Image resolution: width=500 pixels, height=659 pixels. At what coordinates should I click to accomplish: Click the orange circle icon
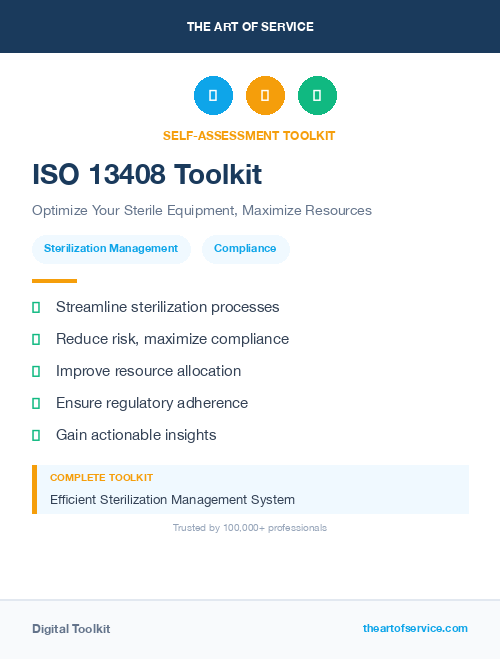tap(265, 95)
